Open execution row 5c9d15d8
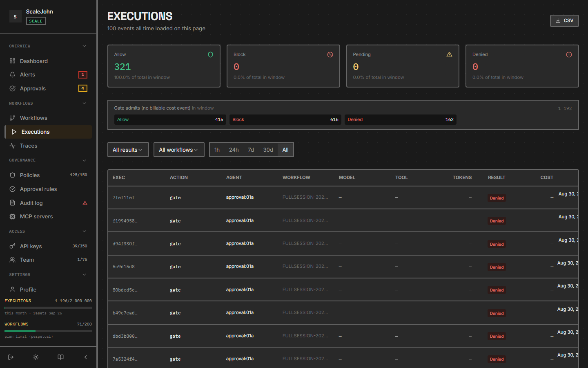This screenshot has height=368, width=588. pyautogui.click(x=343, y=267)
